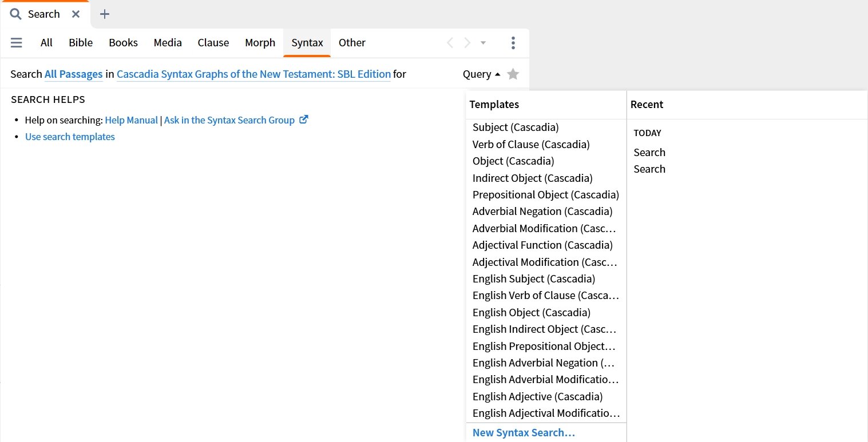The height and width of the screenshot is (442, 868).
Task: Change the All Passages range
Action: pyautogui.click(x=74, y=74)
